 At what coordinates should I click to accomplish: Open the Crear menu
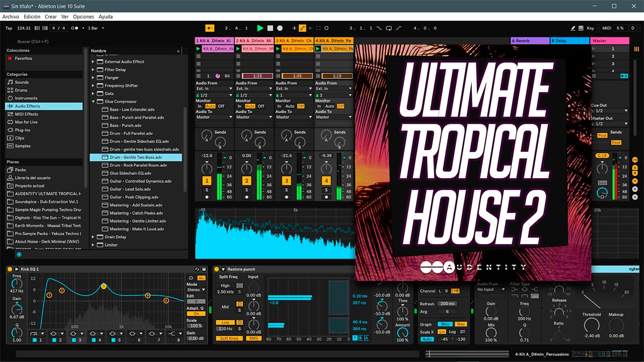coord(50,17)
